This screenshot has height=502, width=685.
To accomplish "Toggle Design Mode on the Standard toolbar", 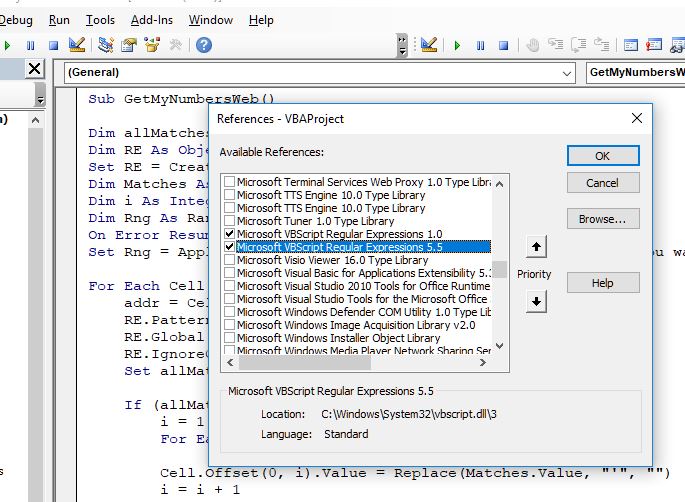I will [x=77, y=45].
